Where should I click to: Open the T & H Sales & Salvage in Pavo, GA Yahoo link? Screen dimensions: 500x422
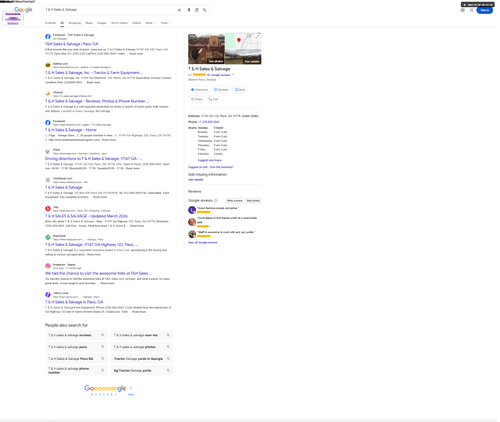[x=74, y=302]
